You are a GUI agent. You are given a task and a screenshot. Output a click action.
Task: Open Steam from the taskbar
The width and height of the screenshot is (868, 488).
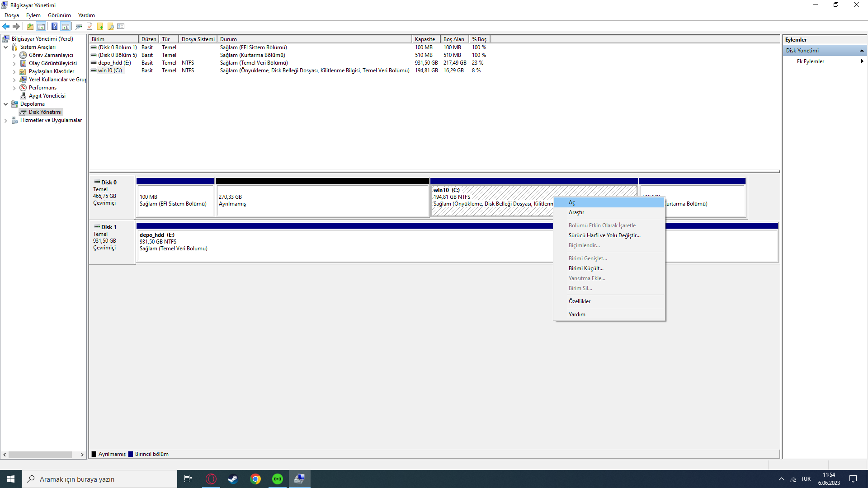coord(233,479)
